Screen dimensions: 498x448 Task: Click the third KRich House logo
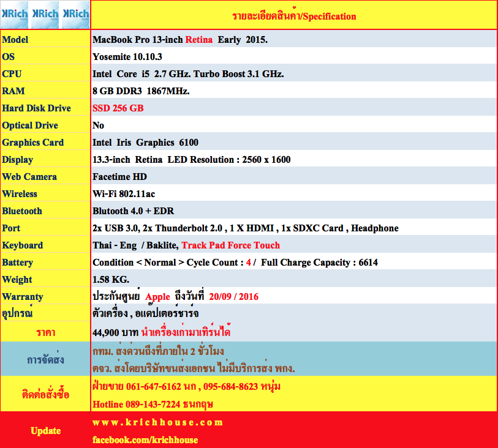[75, 15]
